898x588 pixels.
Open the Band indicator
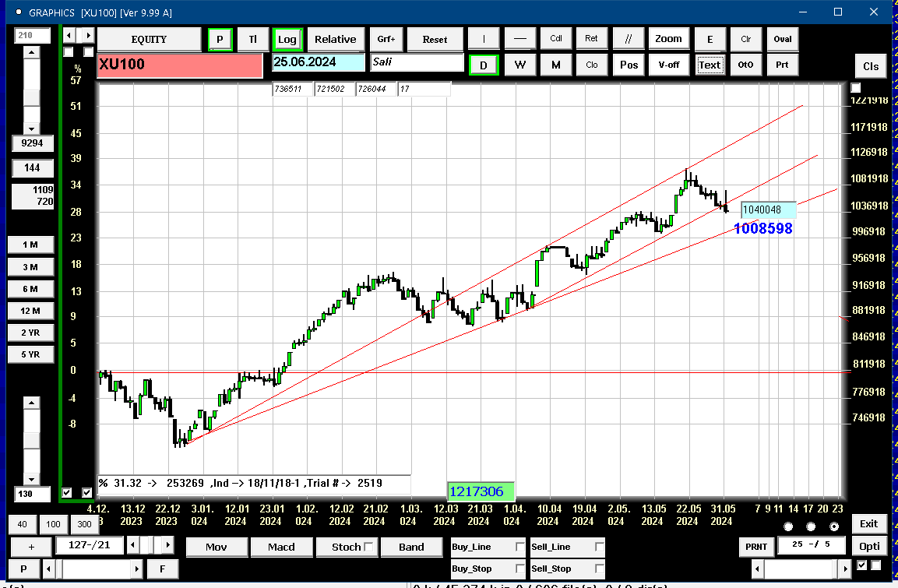[x=411, y=547]
